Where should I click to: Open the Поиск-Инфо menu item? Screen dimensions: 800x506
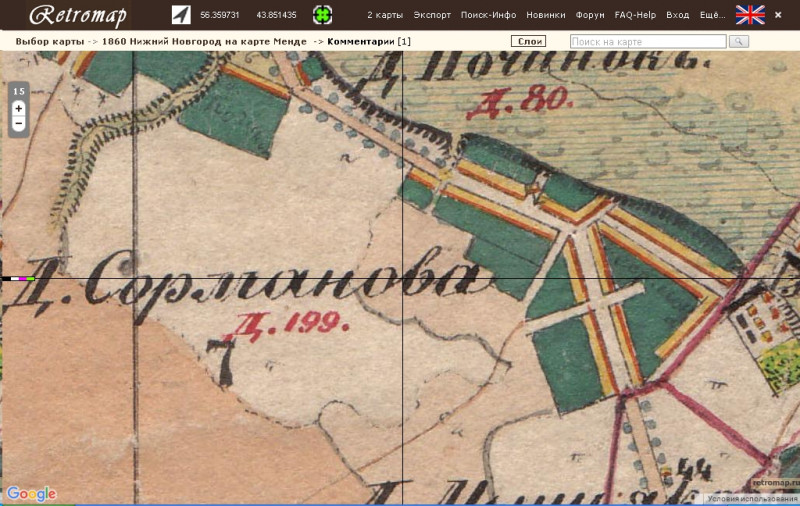click(x=488, y=15)
